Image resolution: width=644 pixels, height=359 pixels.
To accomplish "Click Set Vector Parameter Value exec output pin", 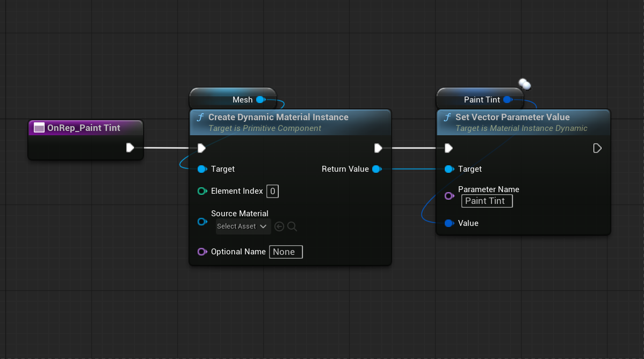I will [597, 148].
